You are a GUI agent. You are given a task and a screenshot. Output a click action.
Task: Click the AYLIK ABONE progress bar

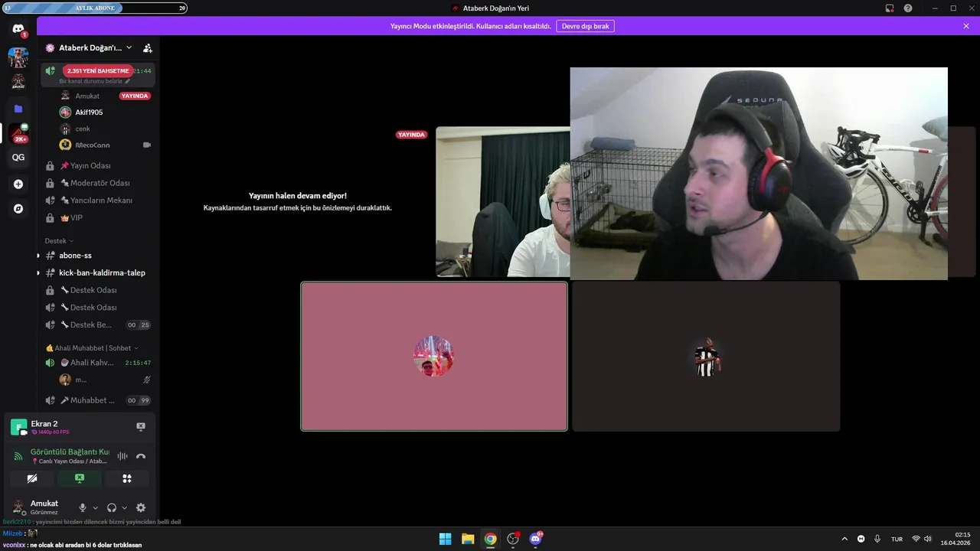point(94,8)
